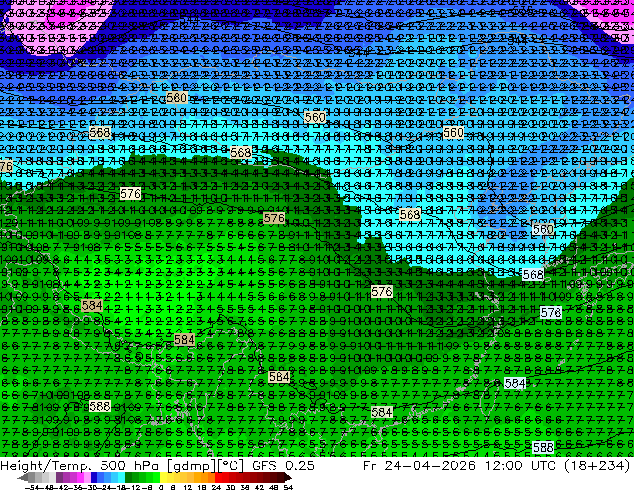
Task: Select the magenta -36 legend swatch
Action: click(x=80, y=477)
